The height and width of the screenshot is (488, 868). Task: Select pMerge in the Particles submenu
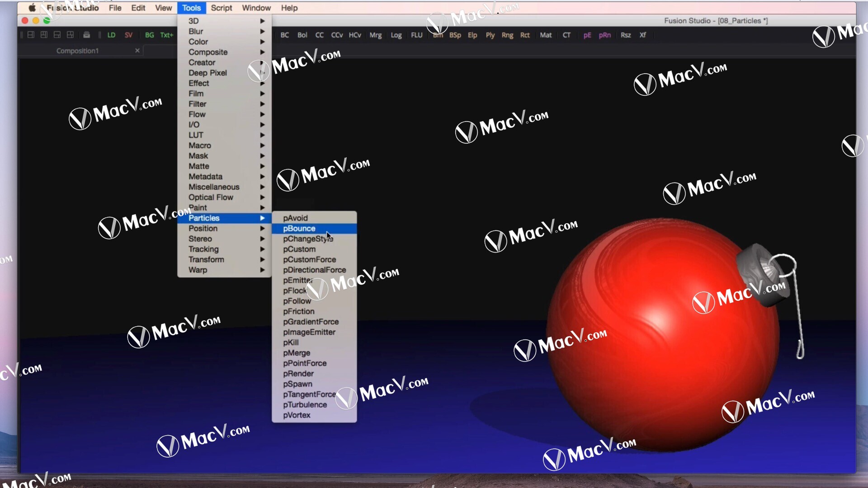coord(314,353)
